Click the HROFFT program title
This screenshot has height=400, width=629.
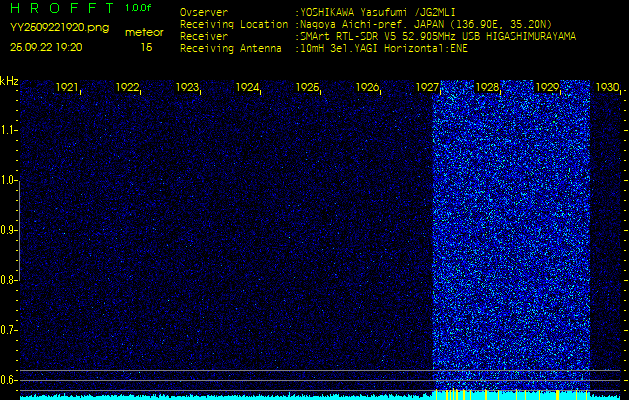click(x=63, y=8)
